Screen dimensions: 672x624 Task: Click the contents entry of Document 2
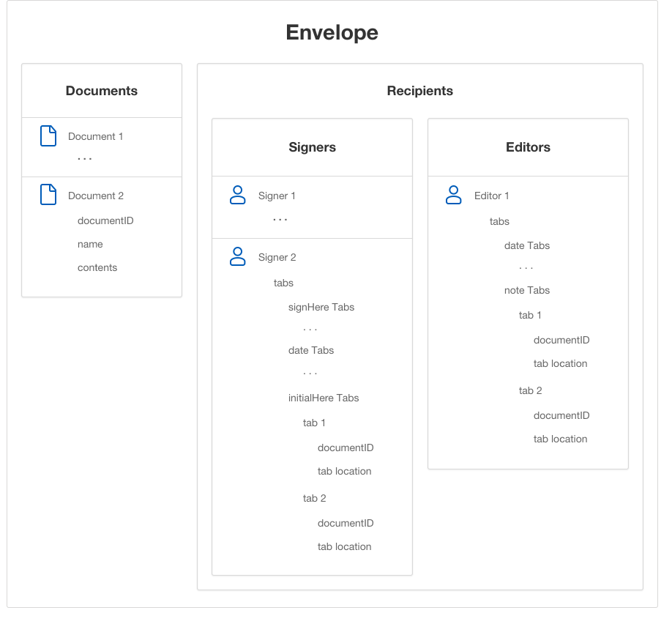point(97,267)
